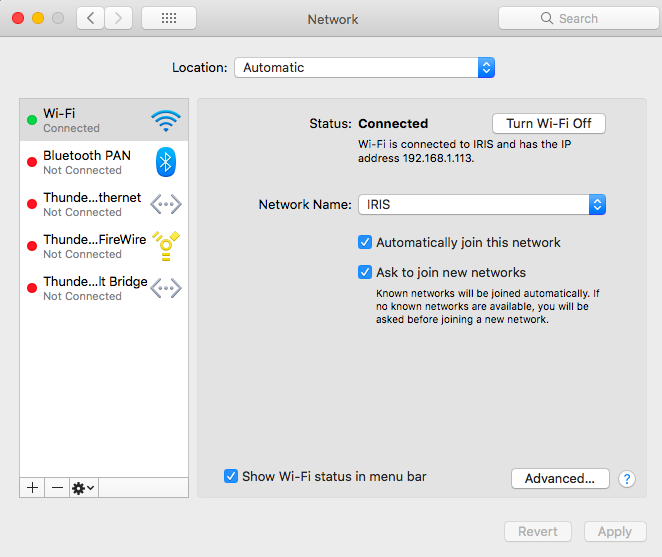The width and height of the screenshot is (662, 557).
Task: Add a network service with plus button
Action: (32, 487)
